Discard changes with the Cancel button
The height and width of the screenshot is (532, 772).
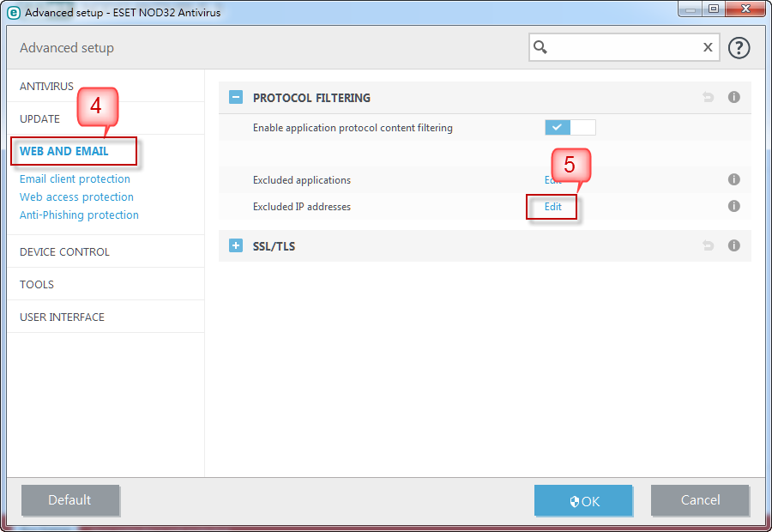coord(700,500)
